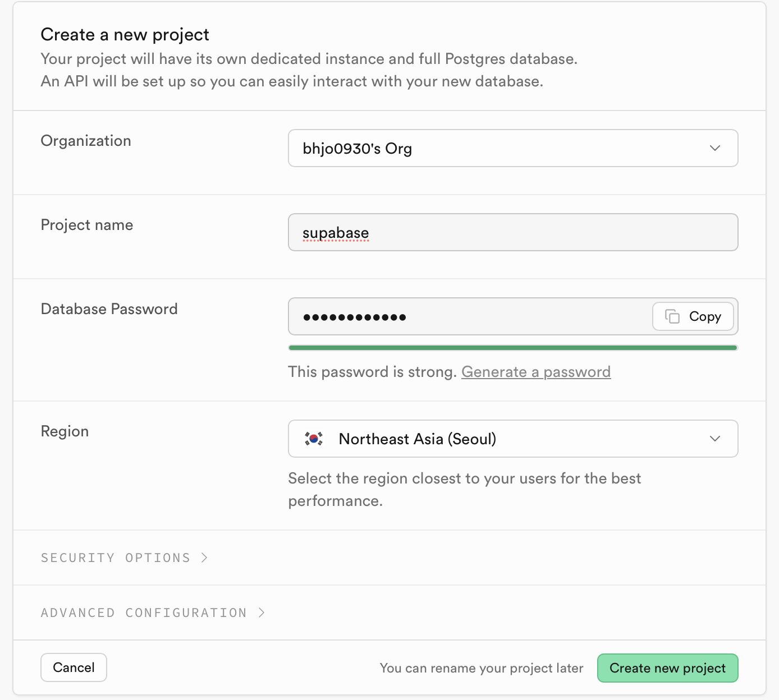779x700 pixels.
Task: Expand the Advanced Configuration section
Action: (x=144, y=612)
